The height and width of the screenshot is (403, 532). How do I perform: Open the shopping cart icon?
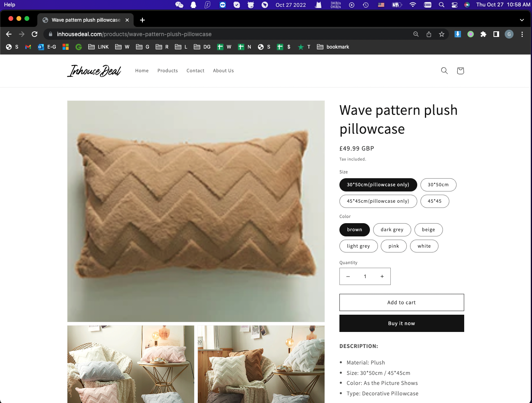point(460,71)
